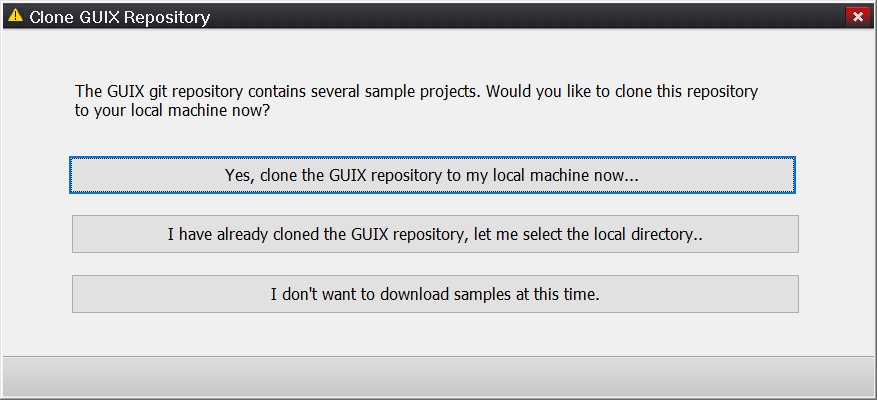Start cloning the GUIX repository locally
Screen dimensions: 877x400
pos(432,174)
